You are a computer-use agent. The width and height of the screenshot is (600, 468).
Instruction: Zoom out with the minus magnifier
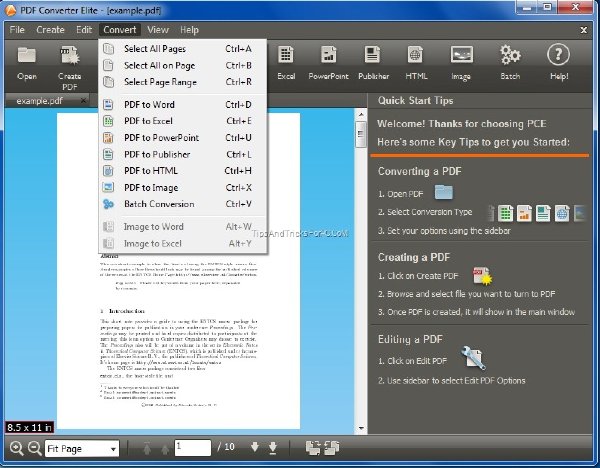pyautogui.click(x=34, y=448)
